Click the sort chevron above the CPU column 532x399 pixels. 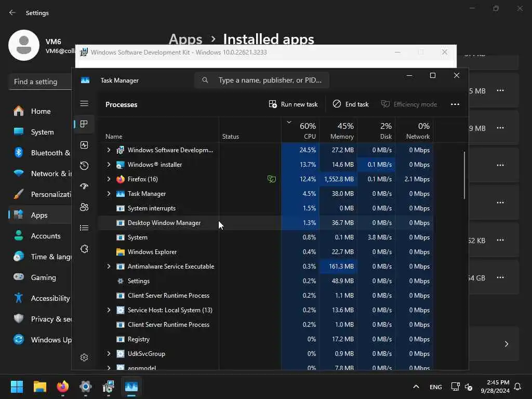(289, 122)
